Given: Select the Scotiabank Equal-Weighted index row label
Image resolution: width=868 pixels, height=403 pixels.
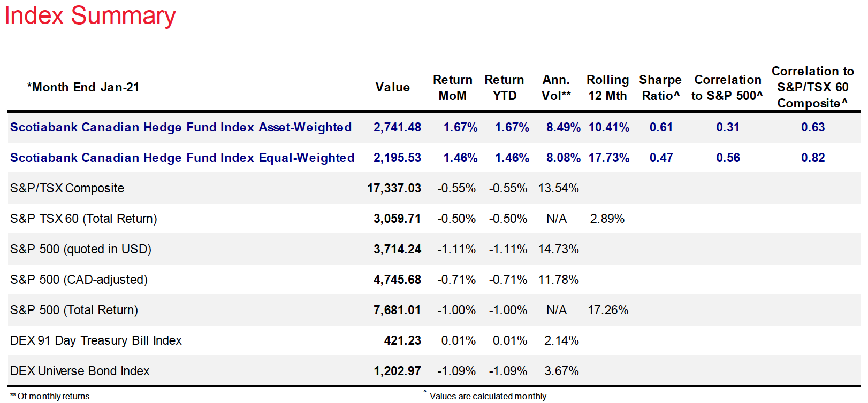Looking at the screenshot, I should coord(182,158).
